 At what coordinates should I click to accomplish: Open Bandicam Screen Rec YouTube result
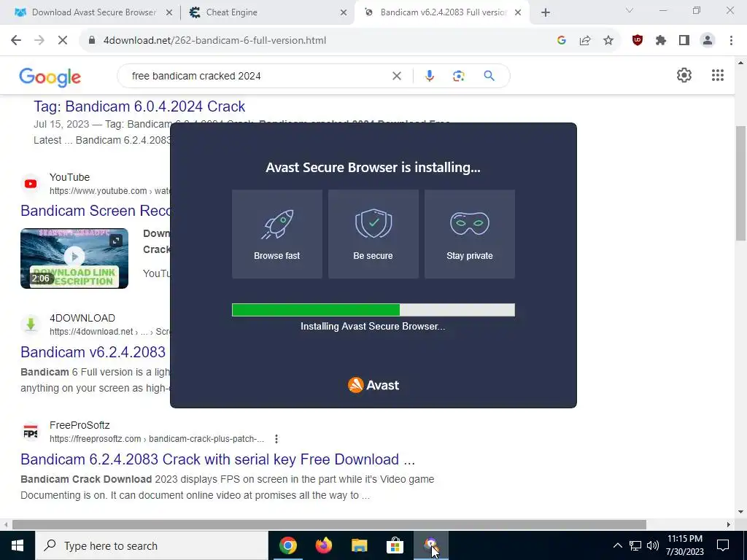pyautogui.click(x=96, y=211)
